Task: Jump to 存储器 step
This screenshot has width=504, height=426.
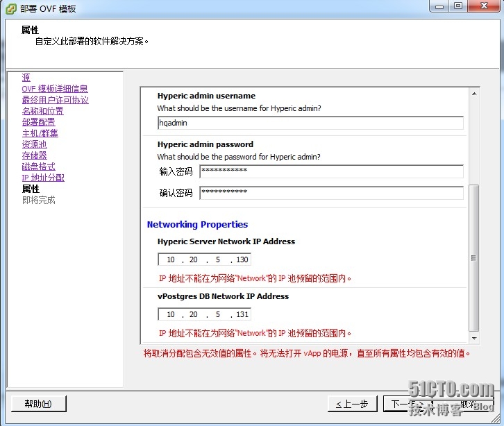Action: (x=34, y=155)
